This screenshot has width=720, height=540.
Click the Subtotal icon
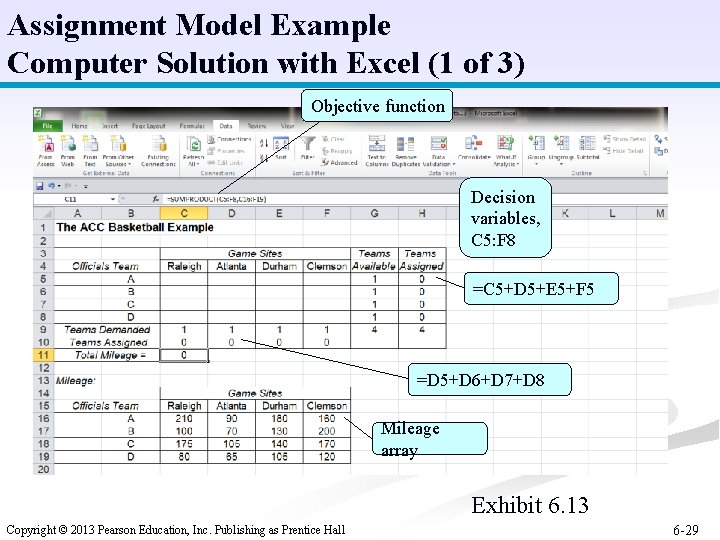pos(587,143)
